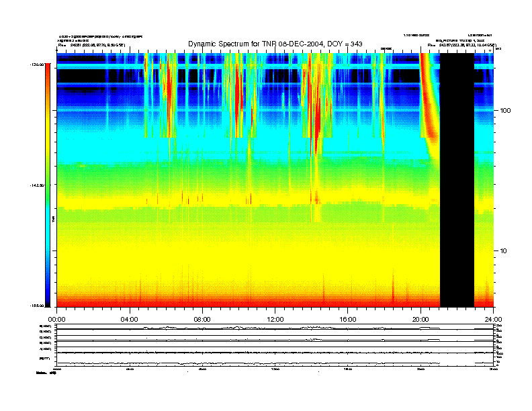The height and width of the screenshot is (411, 532).
Task: Click the -142.50 color scale label
Action: pos(37,185)
